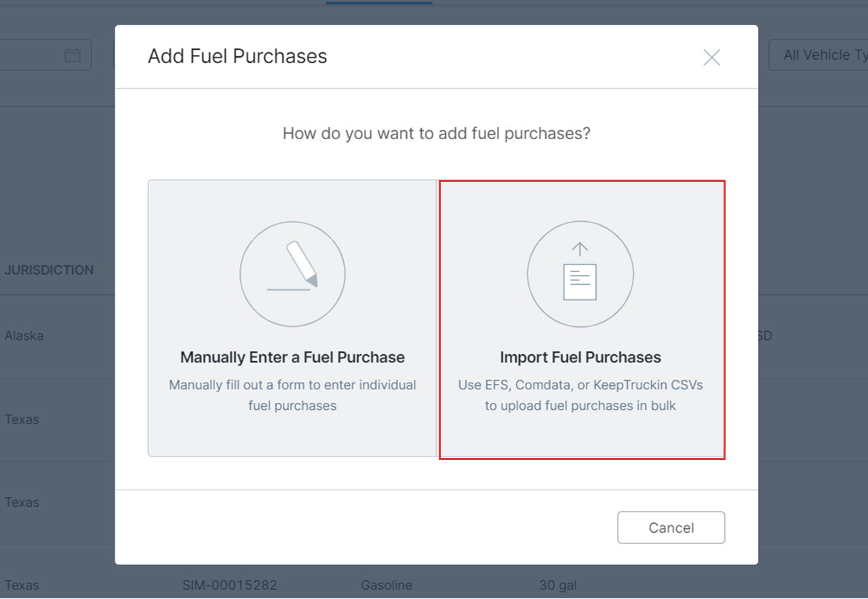Screen dimensions: 868x599
Task: Click the Cancel button
Action: 671,528
